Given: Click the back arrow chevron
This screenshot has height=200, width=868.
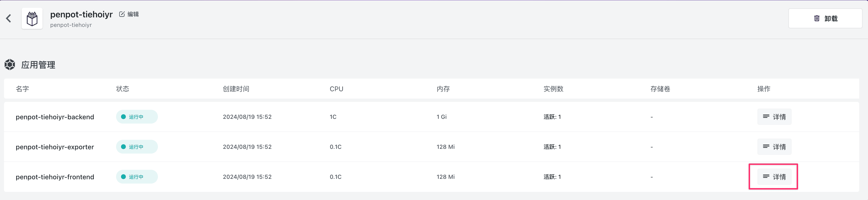Looking at the screenshot, I should (x=9, y=18).
